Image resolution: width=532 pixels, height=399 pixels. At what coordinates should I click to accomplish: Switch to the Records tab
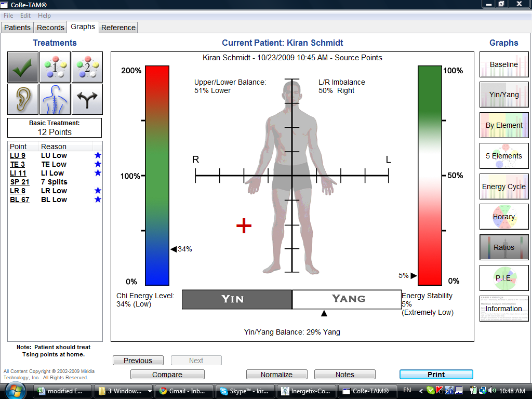coord(50,28)
